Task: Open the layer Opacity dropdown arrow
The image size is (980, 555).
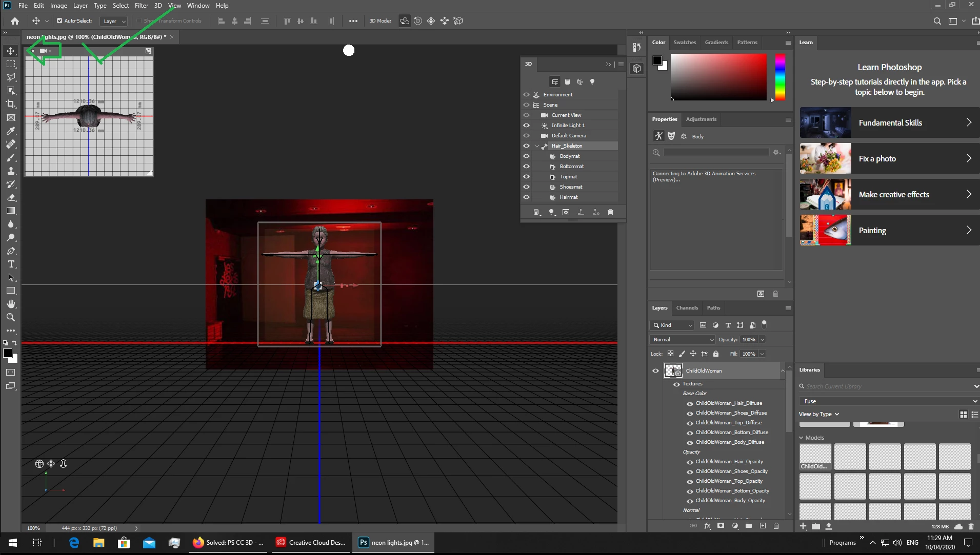Action: click(762, 340)
